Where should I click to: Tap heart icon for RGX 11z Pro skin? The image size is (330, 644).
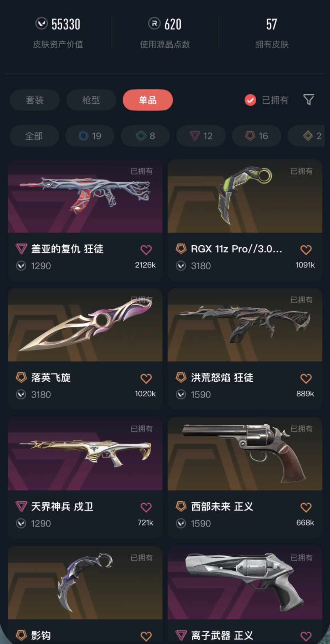click(306, 250)
